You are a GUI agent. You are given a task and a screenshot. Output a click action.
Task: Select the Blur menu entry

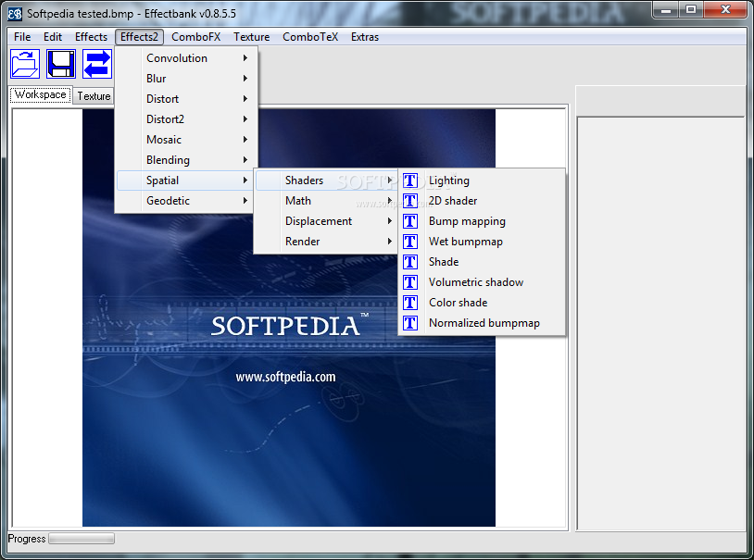point(186,79)
